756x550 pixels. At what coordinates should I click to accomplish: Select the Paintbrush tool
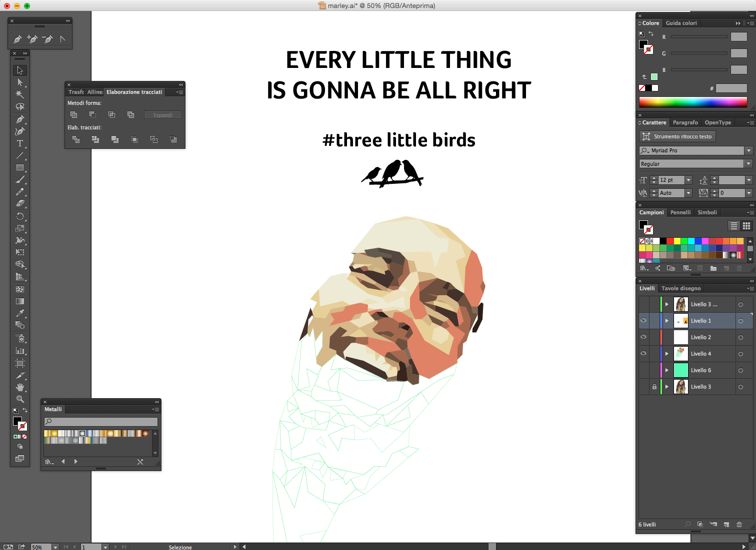tap(20, 179)
